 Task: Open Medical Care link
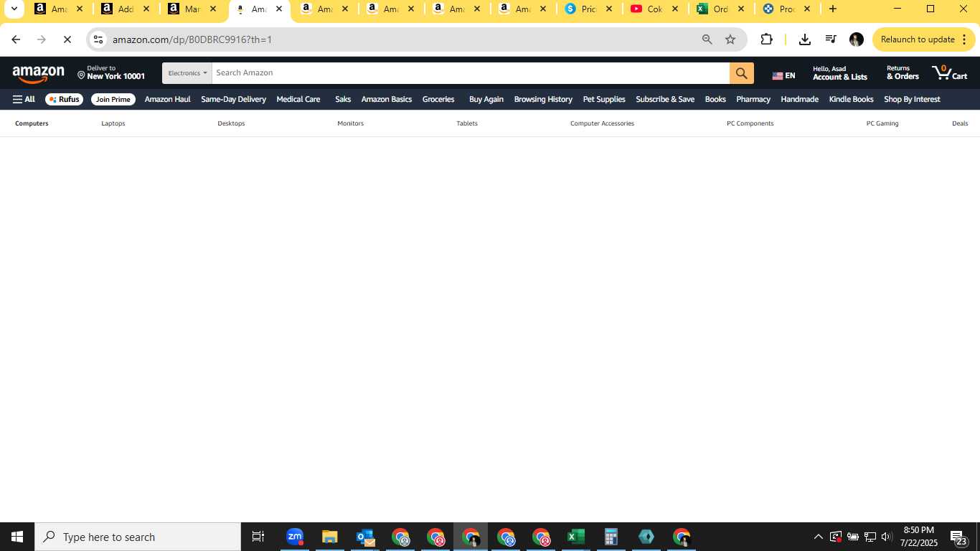[298, 100]
